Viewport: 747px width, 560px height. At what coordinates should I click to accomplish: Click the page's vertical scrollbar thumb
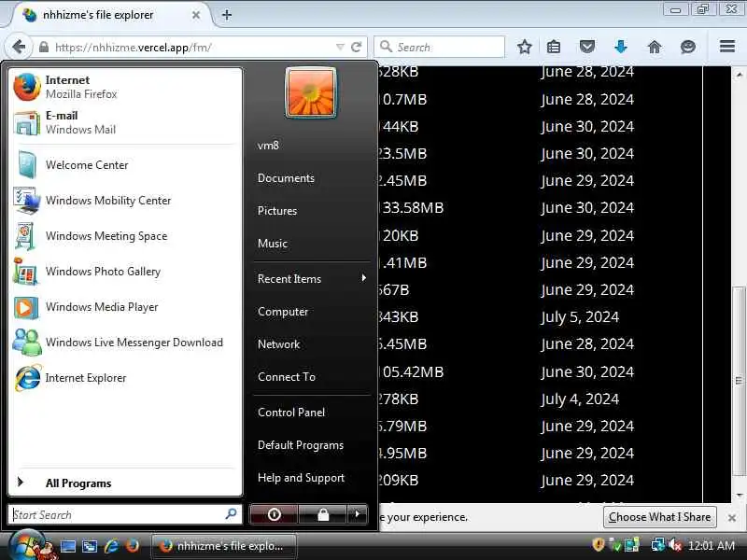739,380
